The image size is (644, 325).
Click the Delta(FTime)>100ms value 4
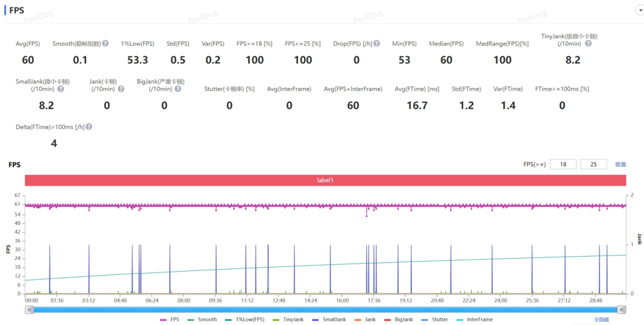(54, 144)
